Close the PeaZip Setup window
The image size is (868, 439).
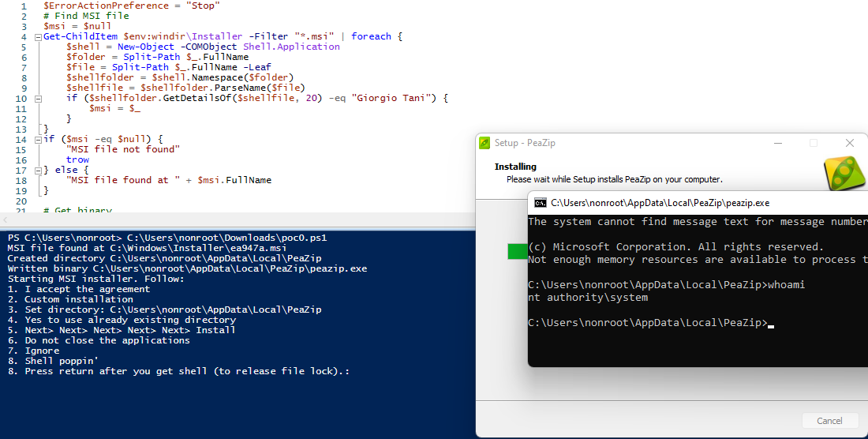(x=850, y=143)
